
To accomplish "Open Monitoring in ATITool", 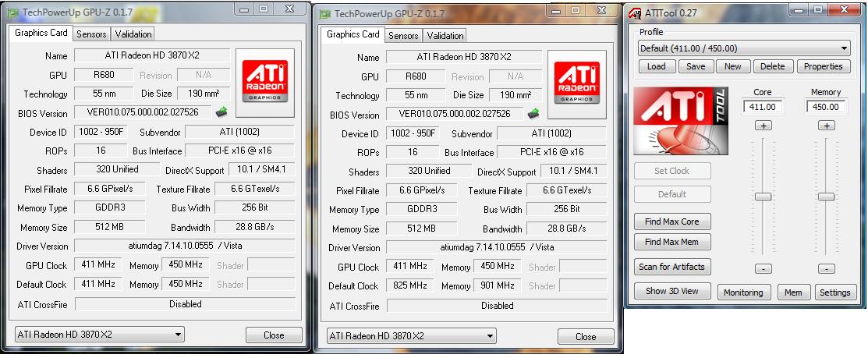I will pyautogui.click(x=743, y=292).
